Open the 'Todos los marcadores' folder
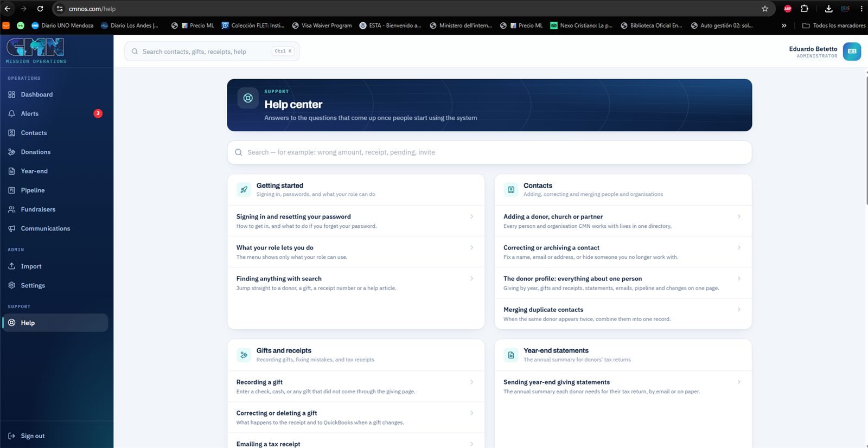The width and height of the screenshot is (868, 448). [834, 25]
